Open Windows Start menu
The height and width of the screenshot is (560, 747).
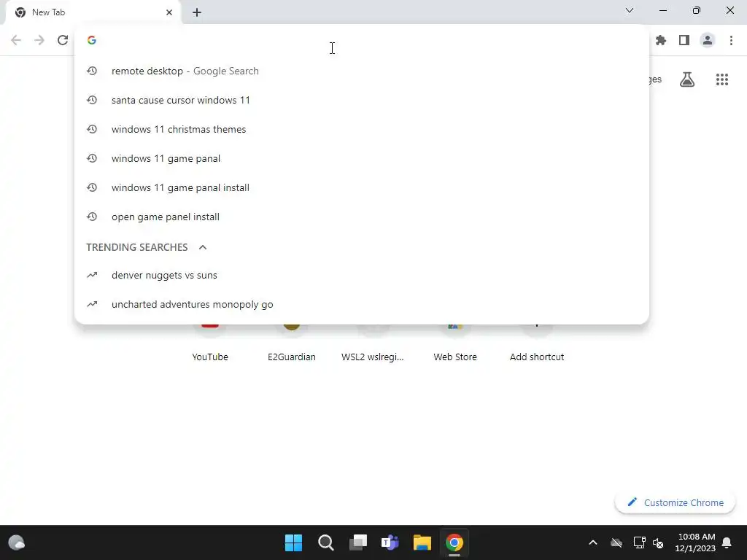click(x=293, y=542)
